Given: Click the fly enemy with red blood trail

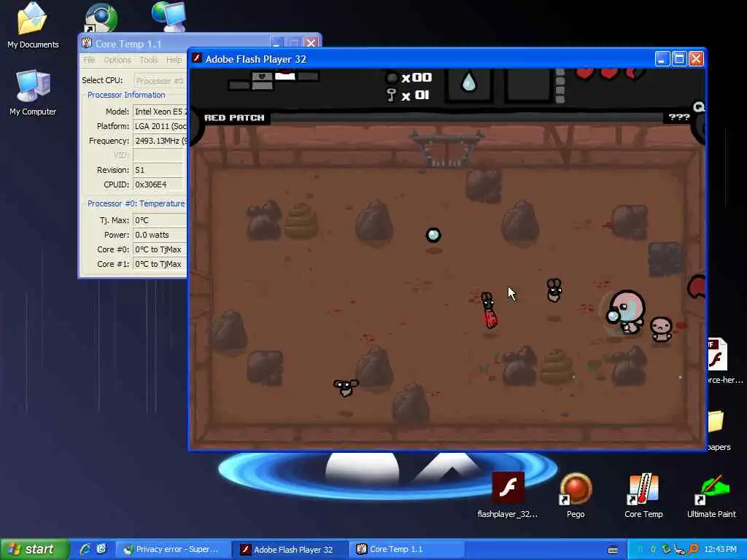Looking at the screenshot, I should [x=488, y=310].
